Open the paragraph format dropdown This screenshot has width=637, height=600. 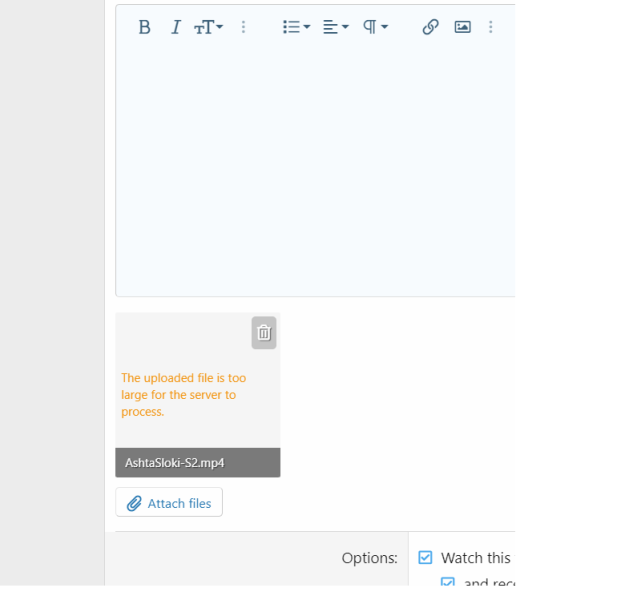tap(375, 27)
